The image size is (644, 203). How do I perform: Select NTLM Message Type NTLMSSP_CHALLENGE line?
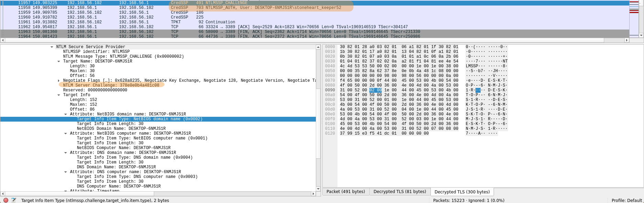click(123, 57)
